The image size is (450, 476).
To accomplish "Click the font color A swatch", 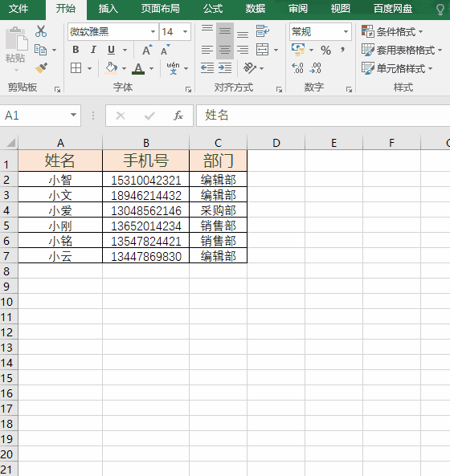I will pos(138,68).
